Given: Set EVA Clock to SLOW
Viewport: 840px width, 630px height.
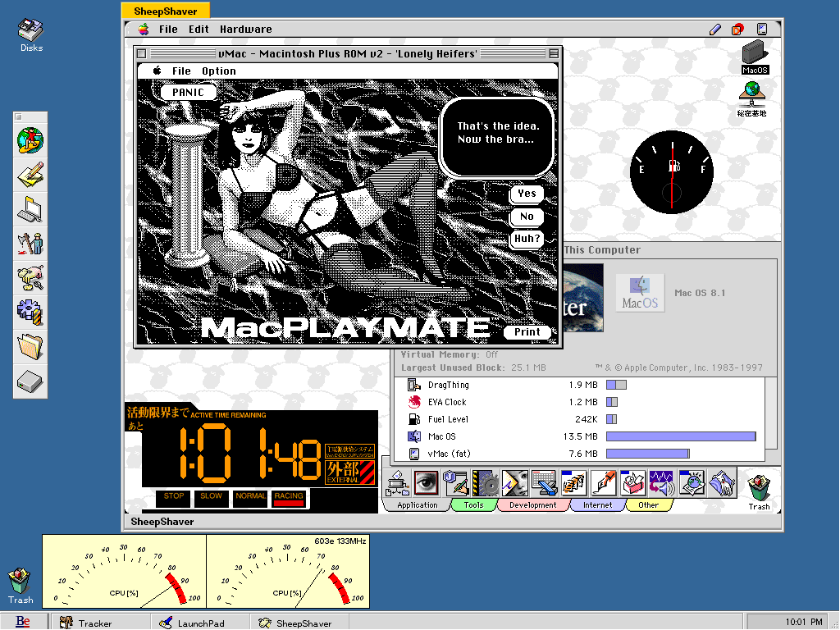Looking at the screenshot, I should (211, 498).
